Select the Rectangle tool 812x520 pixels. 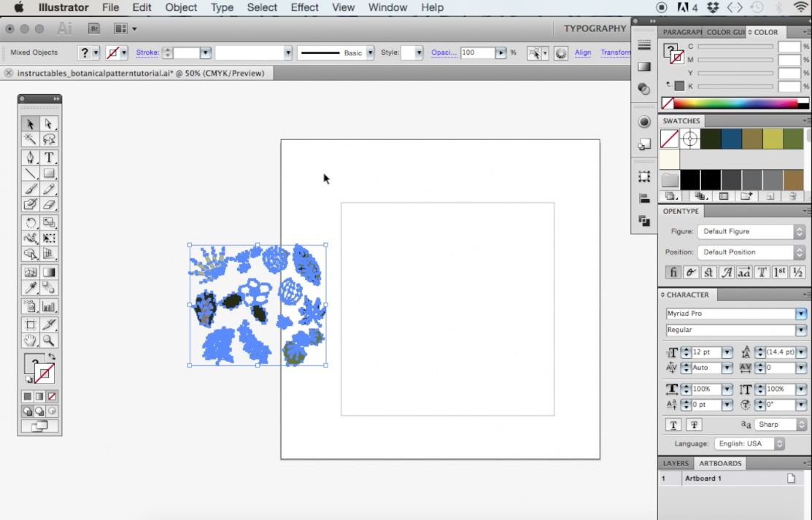[x=49, y=173]
